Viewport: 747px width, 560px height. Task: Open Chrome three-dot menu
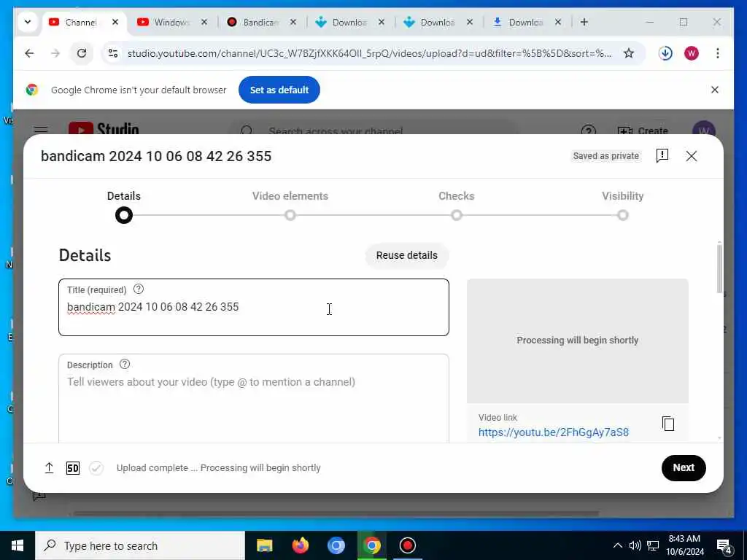pyautogui.click(x=718, y=53)
